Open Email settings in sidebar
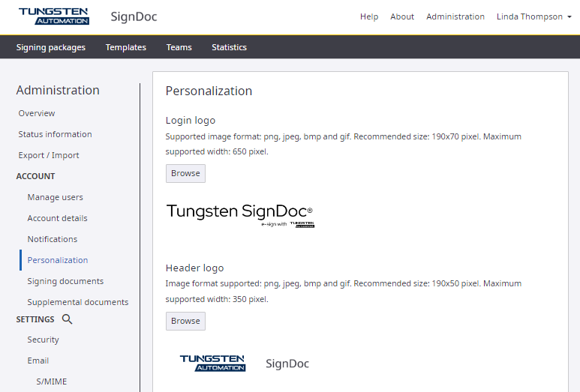This screenshot has width=580, height=392. coord(38,361)
